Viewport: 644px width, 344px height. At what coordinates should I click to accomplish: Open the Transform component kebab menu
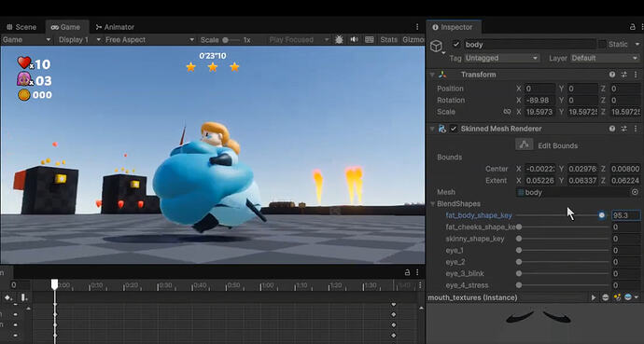coord(636,75)
